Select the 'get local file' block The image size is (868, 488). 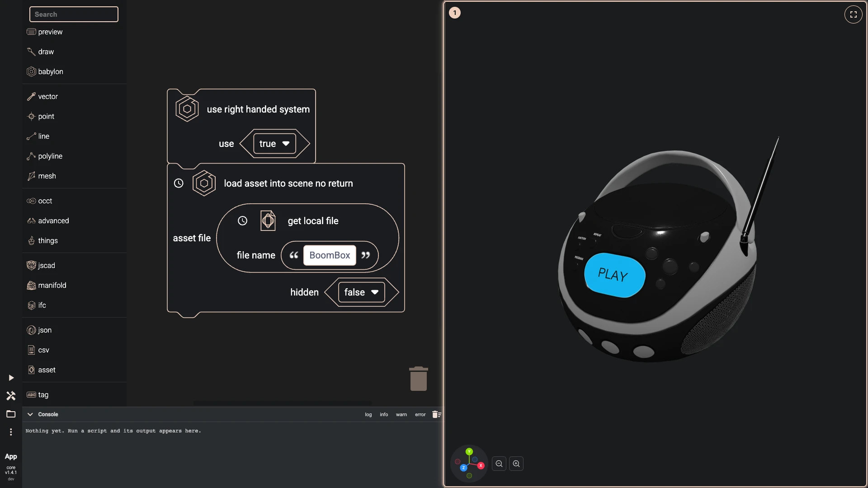313,221
